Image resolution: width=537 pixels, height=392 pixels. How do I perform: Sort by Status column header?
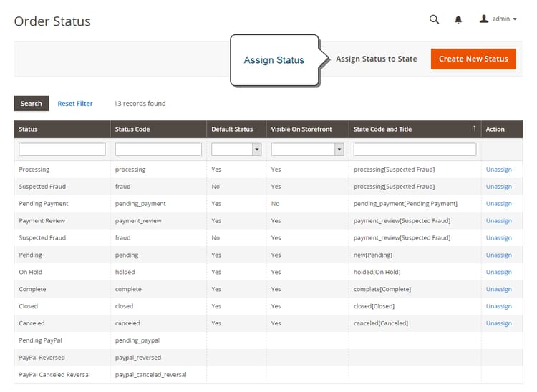click(x=28, y=129)
